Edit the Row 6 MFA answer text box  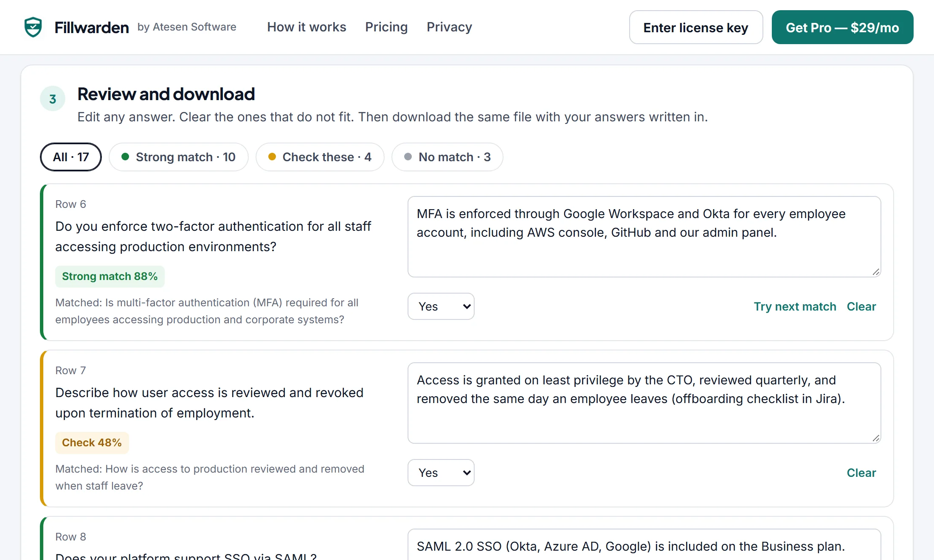pos(644,237)
